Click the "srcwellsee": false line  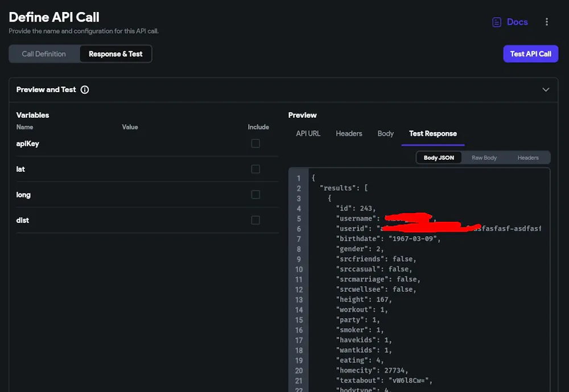click(376, 289)
